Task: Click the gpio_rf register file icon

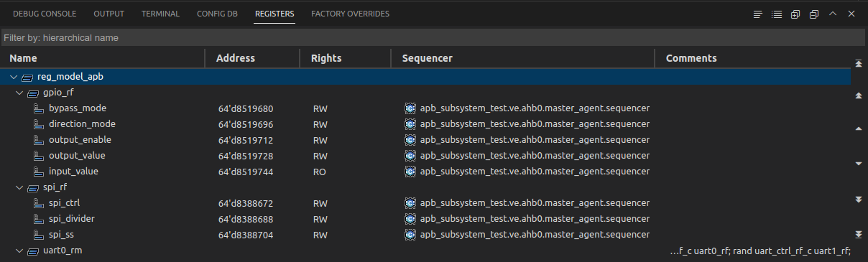Action: [x=33, y=93]
